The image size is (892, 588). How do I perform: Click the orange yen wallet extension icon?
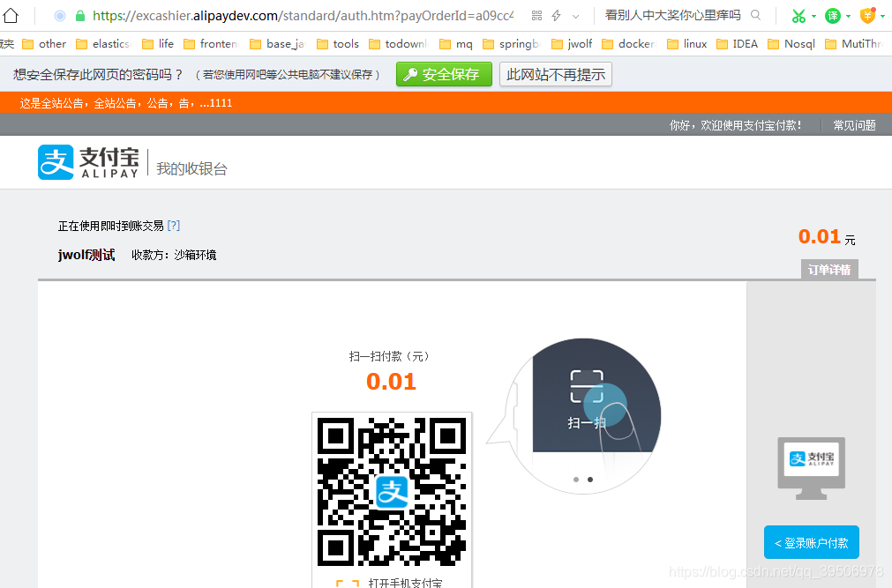pos(867,15)
